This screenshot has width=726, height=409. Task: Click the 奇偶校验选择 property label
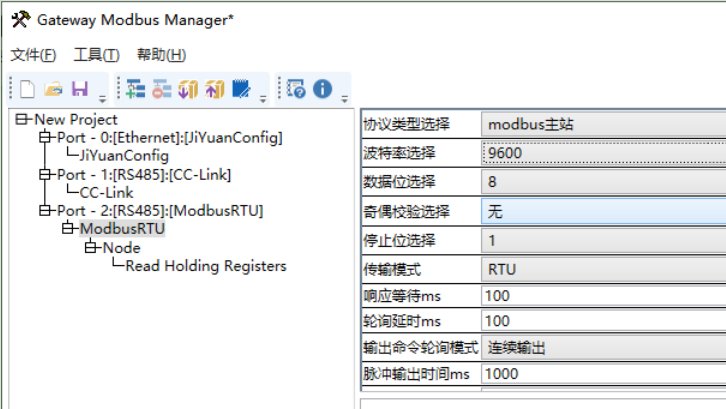click(407, 212)
